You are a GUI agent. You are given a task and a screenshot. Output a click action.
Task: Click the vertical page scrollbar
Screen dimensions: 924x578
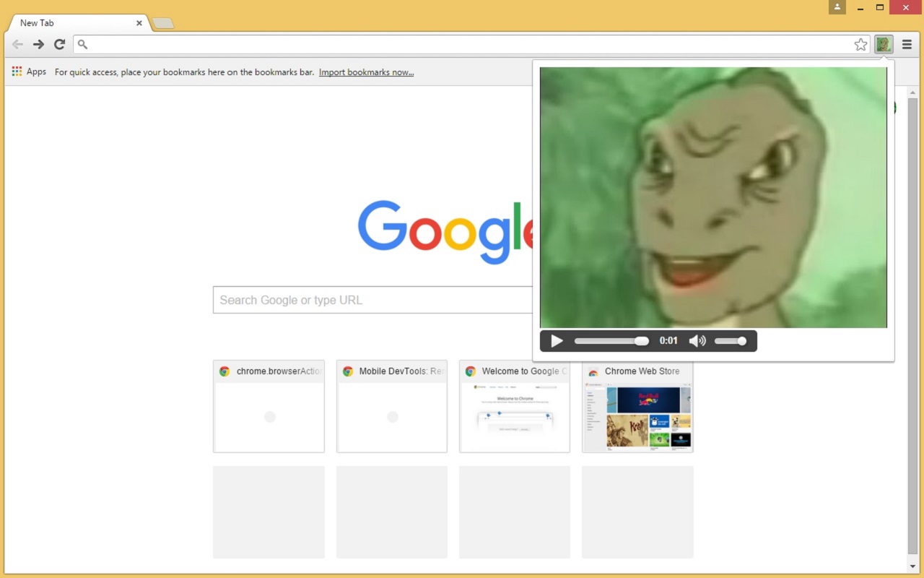[x=912, y=325]
